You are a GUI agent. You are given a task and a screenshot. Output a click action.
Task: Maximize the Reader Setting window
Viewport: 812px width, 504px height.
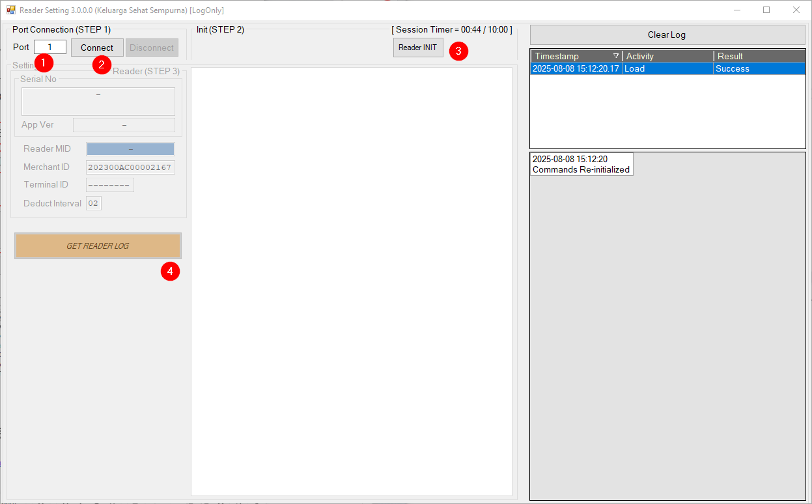pos(766,10)
